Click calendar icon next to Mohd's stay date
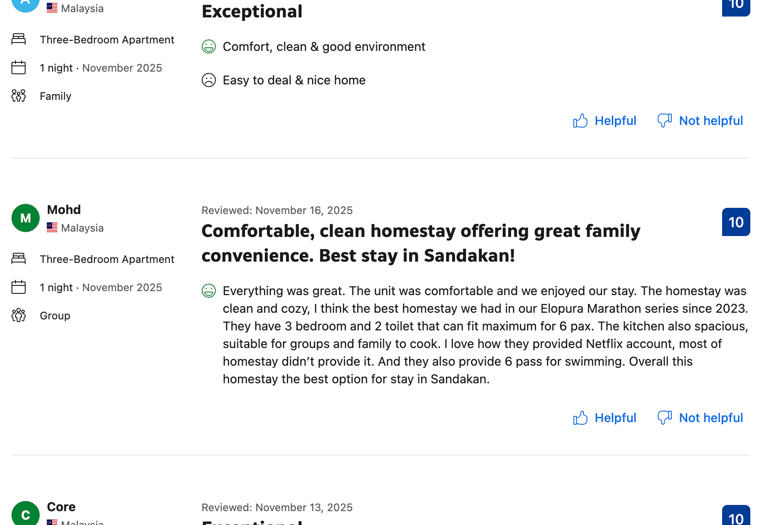The height and width of the screenshot is (525, 768). click(x=19, y=287)
